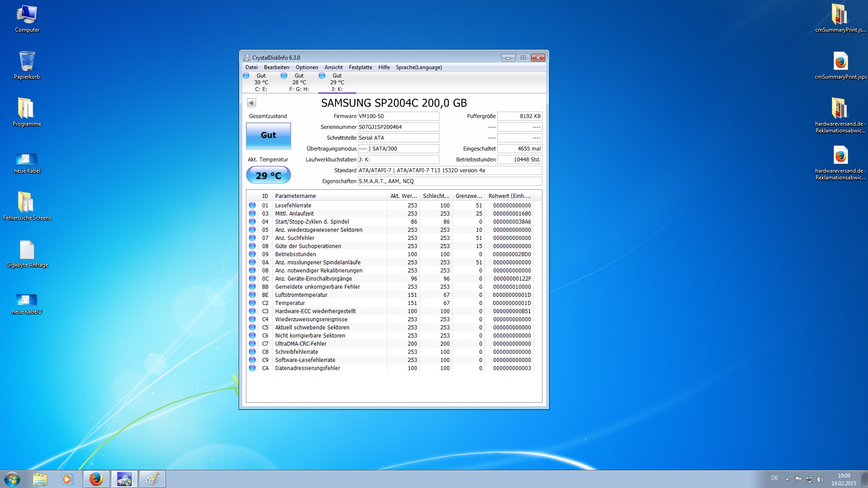The width and height of the screenshot is (868, 488).
Task: Click the Rohwert column header
Action: pyautogui.click(x=509, y=196)
